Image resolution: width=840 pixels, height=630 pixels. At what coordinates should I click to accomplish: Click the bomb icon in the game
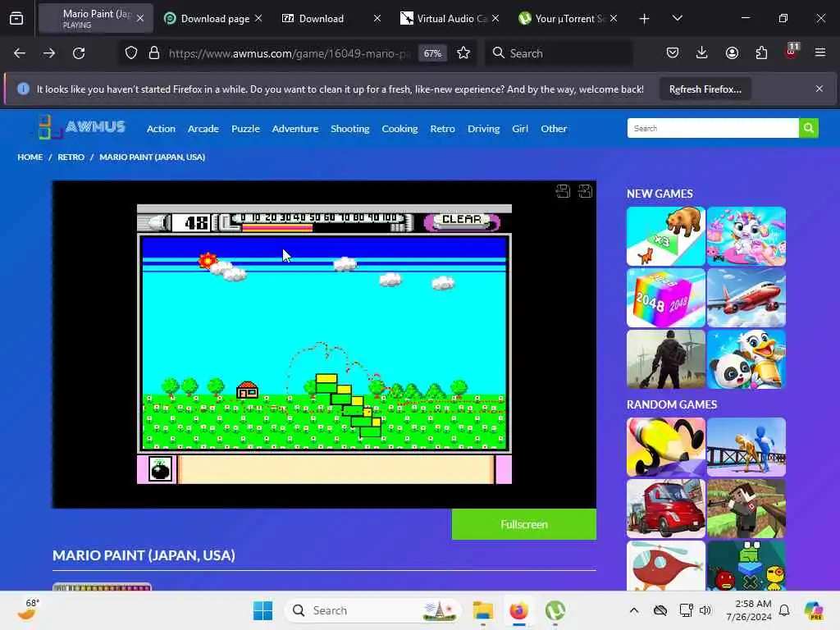tap(160, 468)
